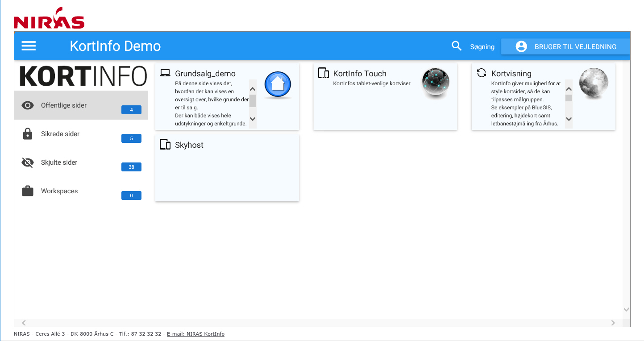
Task: Click the badge showing 5 secured pages
Action: coord(131,138)
